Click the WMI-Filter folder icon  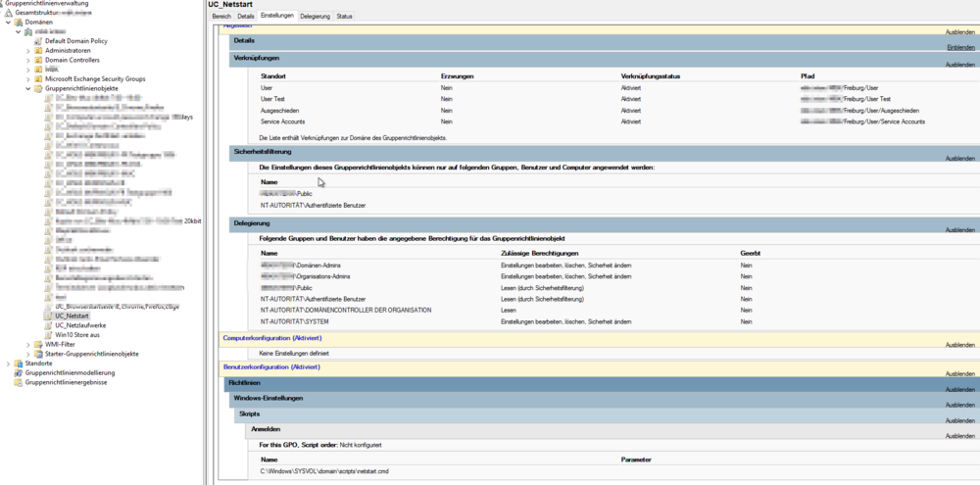(38, 344)
